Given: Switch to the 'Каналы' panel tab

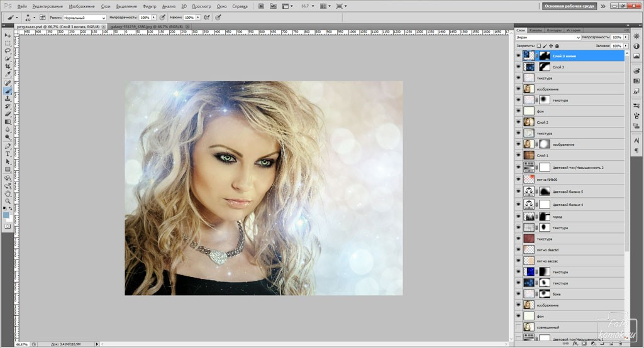Looking at the screenshot, I should click(536, 30).
